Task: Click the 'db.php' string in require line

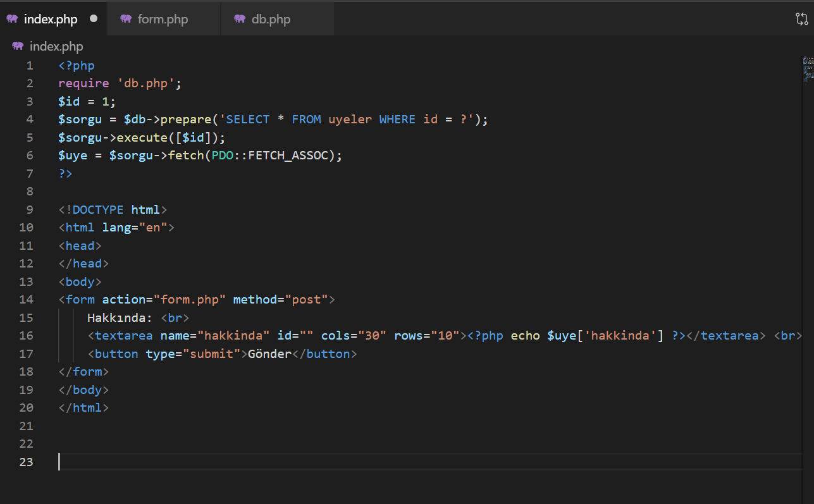Action: [145, 83]
